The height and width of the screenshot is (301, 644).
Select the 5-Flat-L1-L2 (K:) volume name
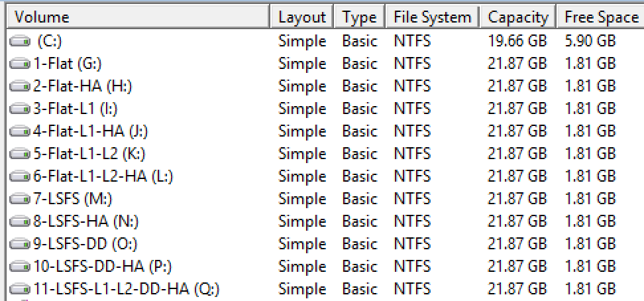click(x=89, y=154)
